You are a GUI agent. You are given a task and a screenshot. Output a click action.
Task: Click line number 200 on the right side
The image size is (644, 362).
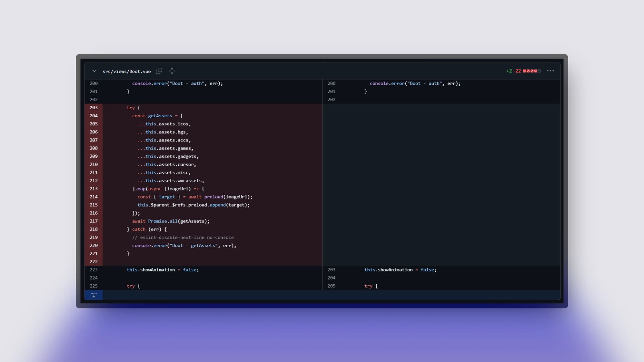point(331,83)
